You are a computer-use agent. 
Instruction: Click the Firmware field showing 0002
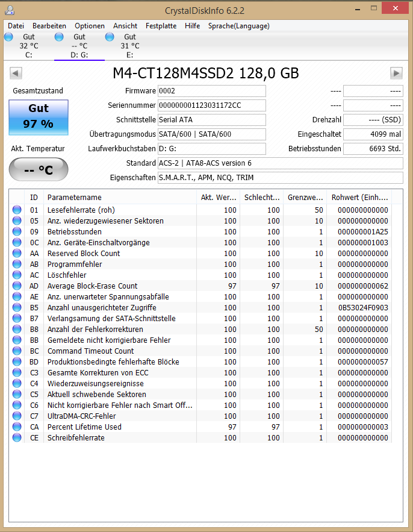211,91
